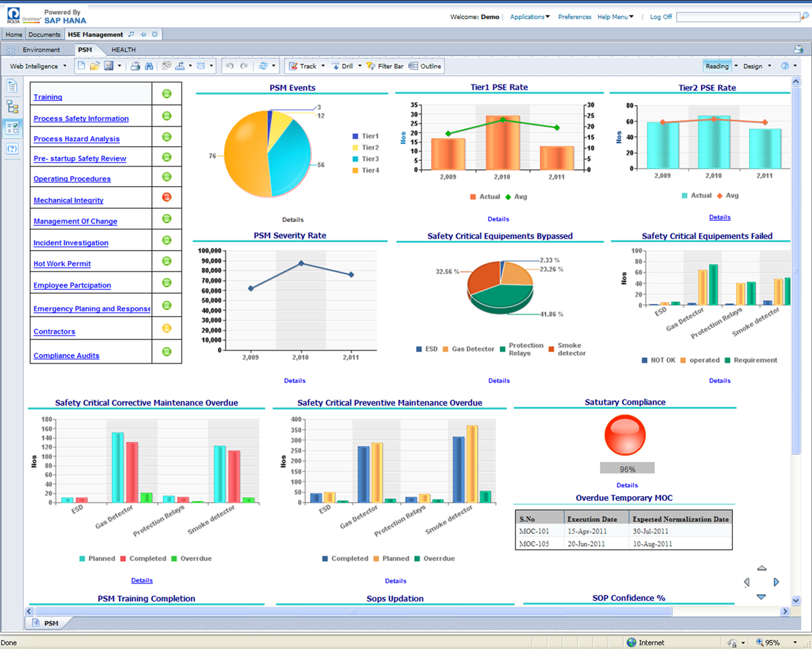812x649 pixels.
Task: Print the report from the Web Intelligence toolbar
Action: pos(135,66)
